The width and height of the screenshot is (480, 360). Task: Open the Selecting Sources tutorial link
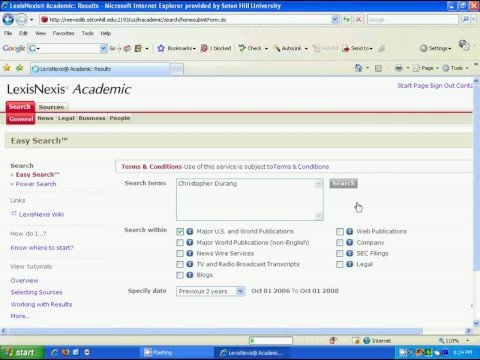click(36, 292)
